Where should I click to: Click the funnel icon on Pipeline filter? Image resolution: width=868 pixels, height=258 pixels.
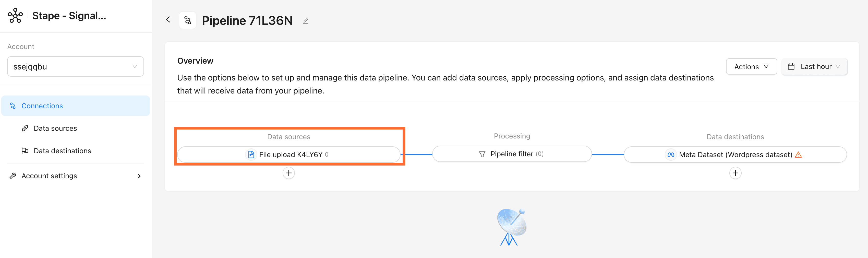tap(482, 154)
